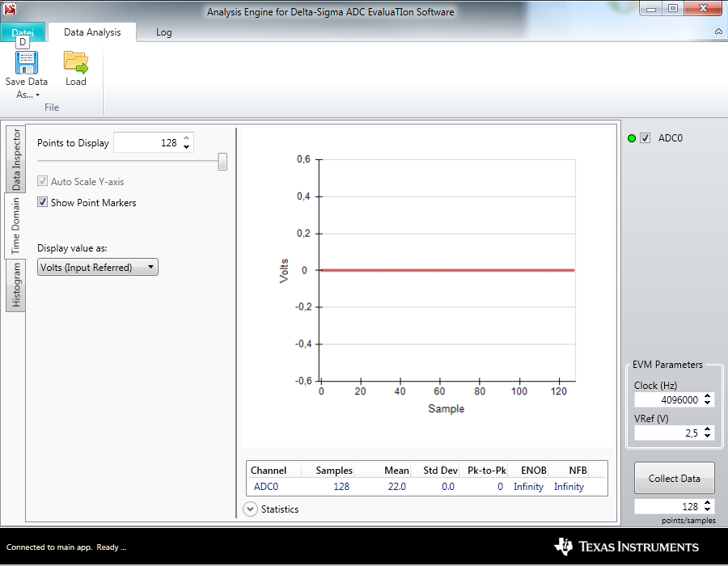The height and width of the screenshot is (566, 728).
Task: Switch to the Data Analysis tab
Action: pos(92,32)
